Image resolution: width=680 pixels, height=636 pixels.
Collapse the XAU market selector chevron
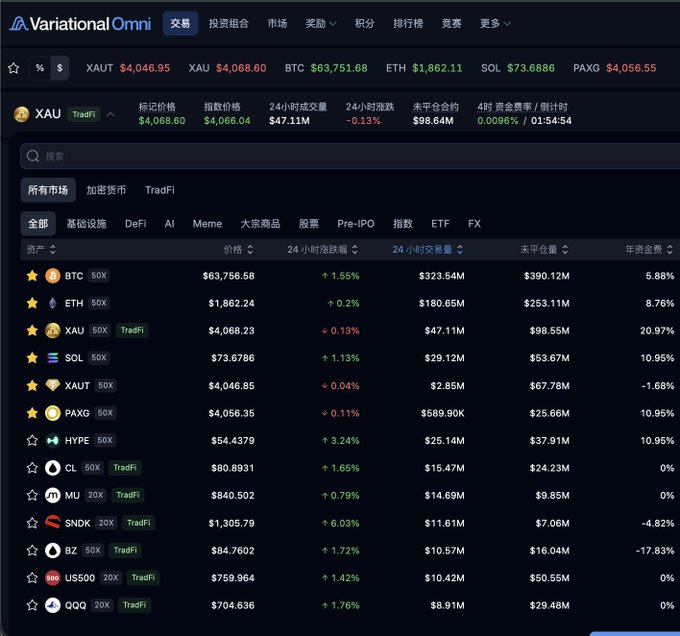point(111,114)
